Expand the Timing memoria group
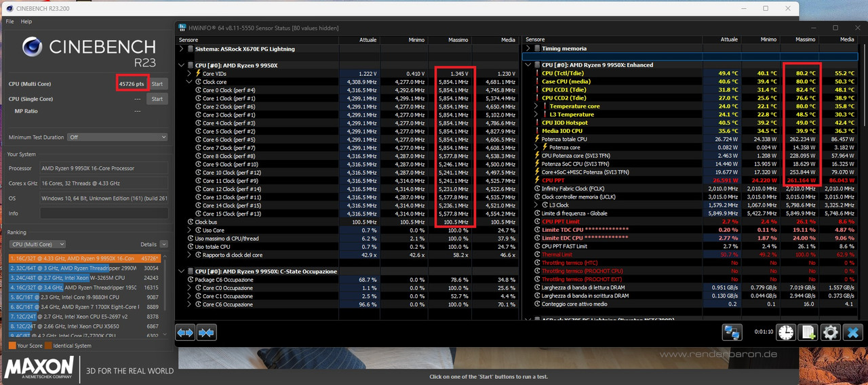Screen dimensions: 868x385 click(x=528, y=49)
